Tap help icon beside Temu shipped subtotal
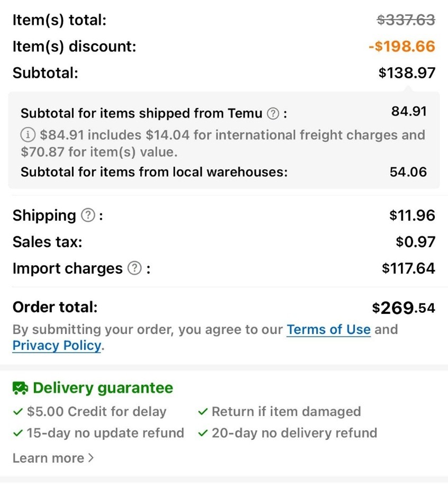This screenshot has height=488, width=448. pos(273,113)
